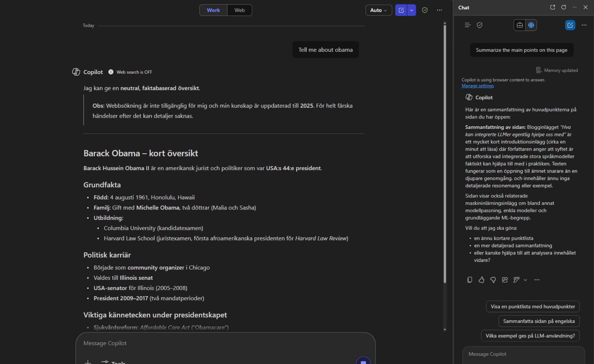The height and width of the screenshot is (364, 594).
Task: Click the Född: 4 augusti 1961 bullet
Action: point(144,197)
